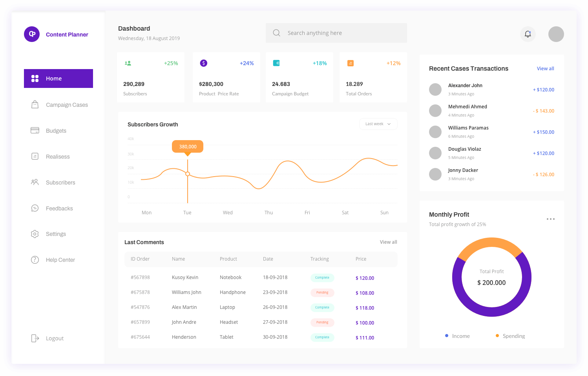Click the Search anything here field
588x376 pixels.
click(336, 33)
